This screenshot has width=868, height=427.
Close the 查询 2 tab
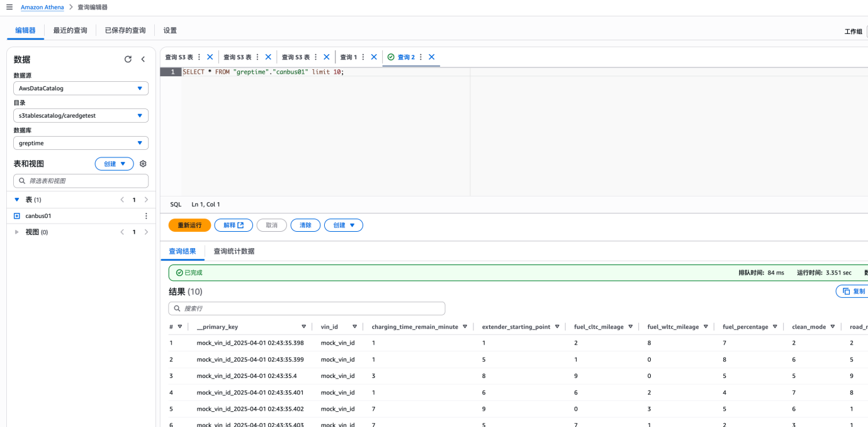pyautogui.click(x=432, y=57)
